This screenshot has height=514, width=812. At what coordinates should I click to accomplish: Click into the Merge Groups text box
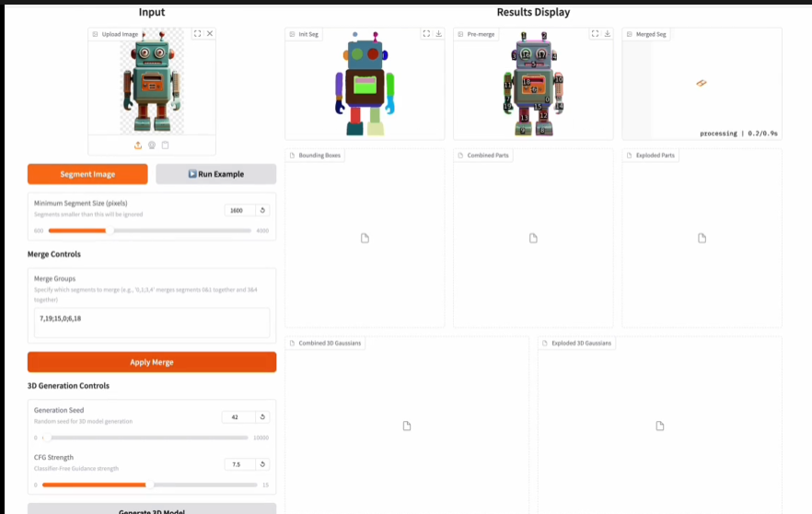click(152, 322)
